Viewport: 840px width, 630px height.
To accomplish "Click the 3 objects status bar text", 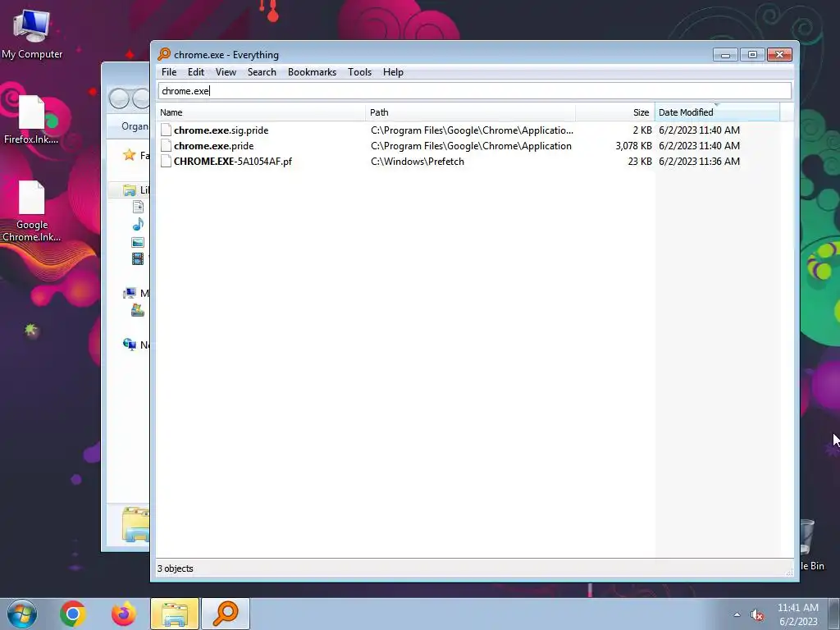I will pyautogui.click(x=176, y=568).
